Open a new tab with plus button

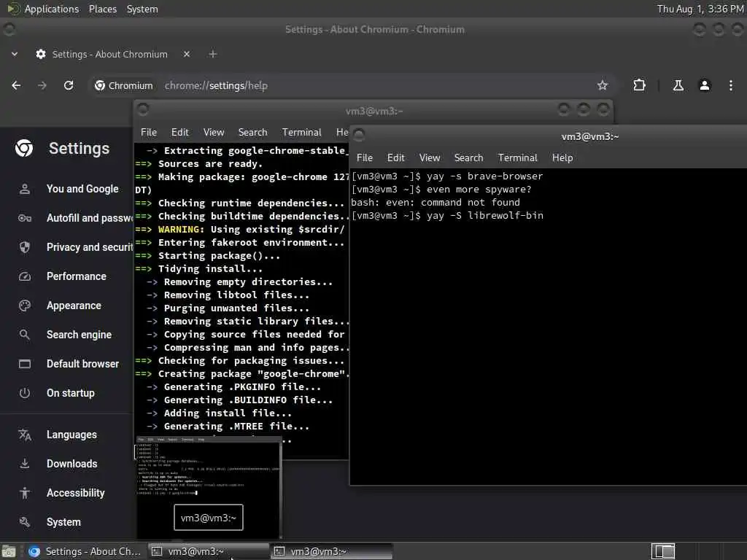(x=213, y=54)
